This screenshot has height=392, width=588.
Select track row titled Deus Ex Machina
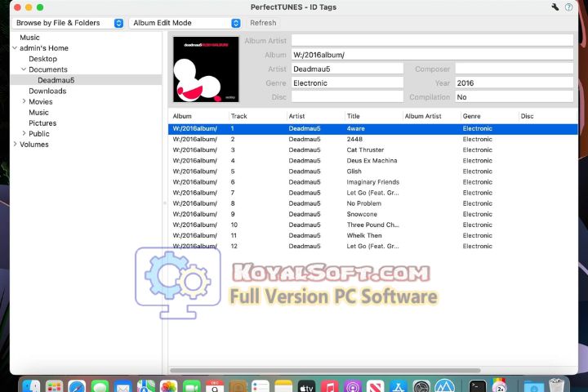372,161
